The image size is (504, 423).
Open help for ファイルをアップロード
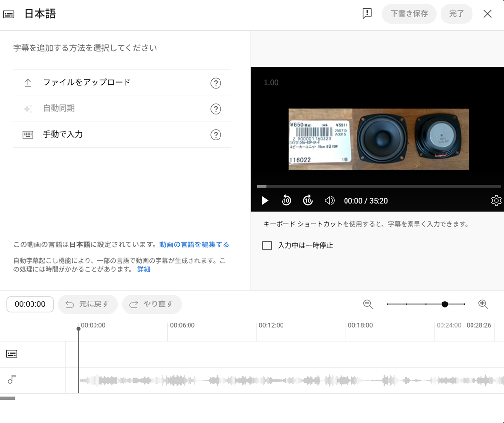(x=216, y=83)
